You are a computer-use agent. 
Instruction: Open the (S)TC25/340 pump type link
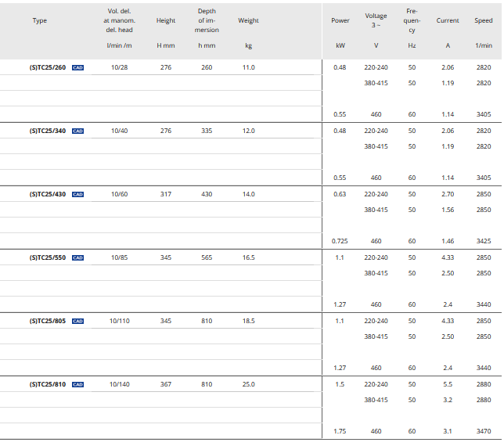coord(48,131)
